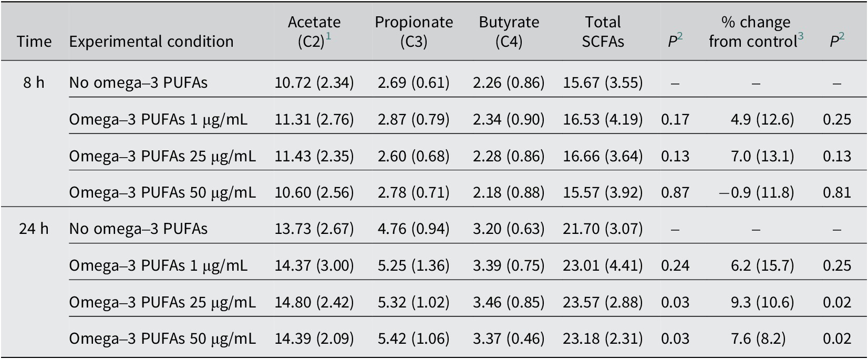Select the "Total SCFAs" column header

click(603, 32)
